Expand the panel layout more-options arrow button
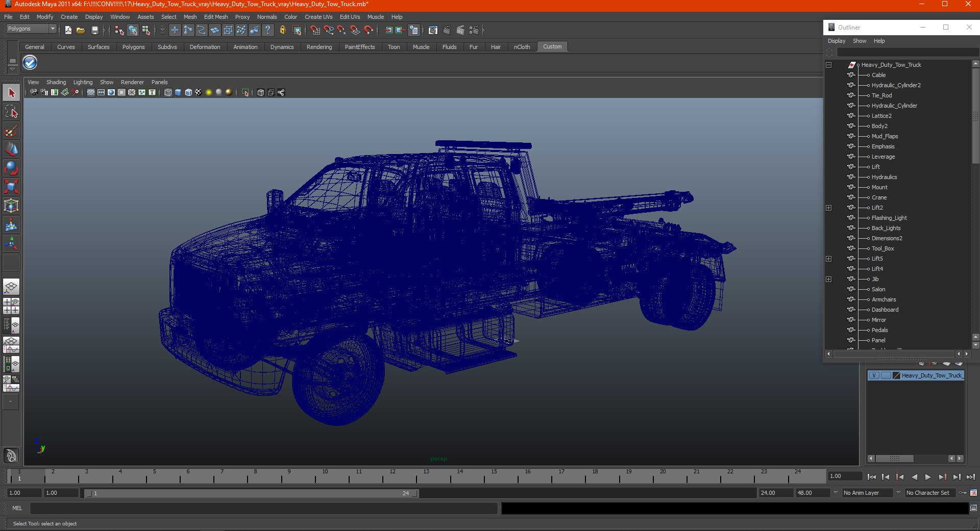Screen dimensions: 980x531 click(11, 401)
